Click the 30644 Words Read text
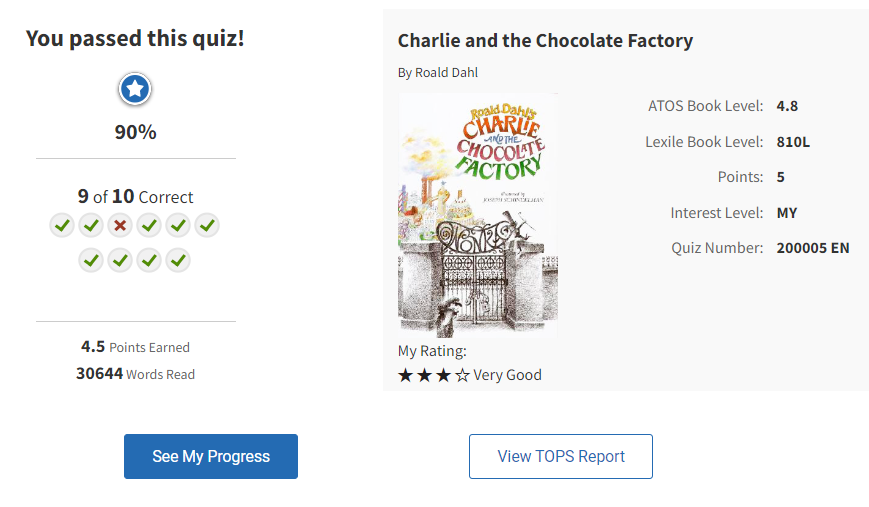Image resolution: width=869 pixels, height=507 pixels. coord(135,374)
